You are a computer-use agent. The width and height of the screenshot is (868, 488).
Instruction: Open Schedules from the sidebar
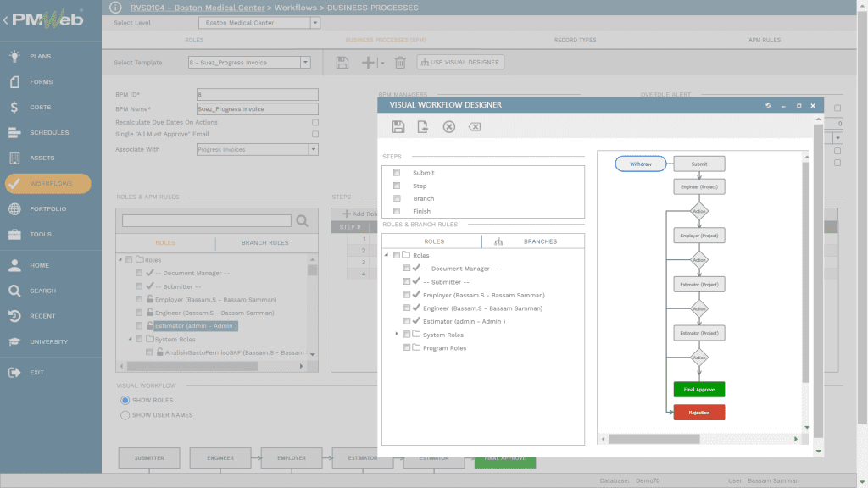(x=48, y=132)
